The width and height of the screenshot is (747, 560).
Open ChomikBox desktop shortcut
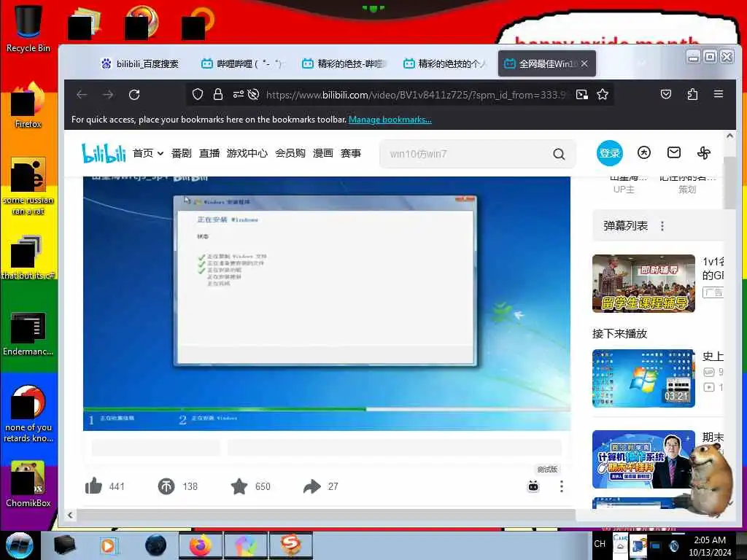point(28,484)
